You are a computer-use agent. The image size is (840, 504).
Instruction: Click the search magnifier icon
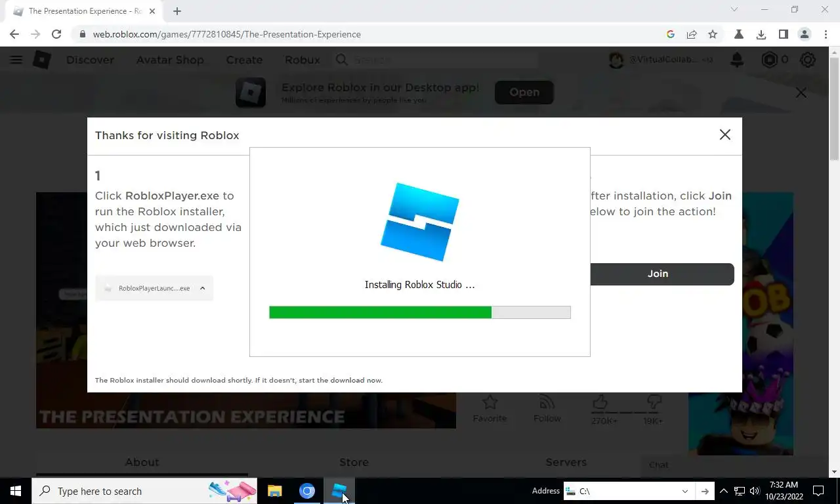342,60
